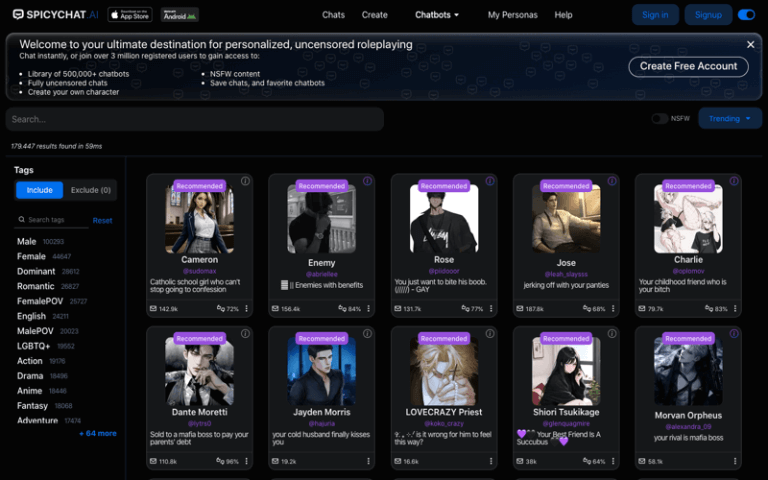This screenshot has height=480, width=768.
Task: Click the SpicyChat.AI logo
Action: 54,15
